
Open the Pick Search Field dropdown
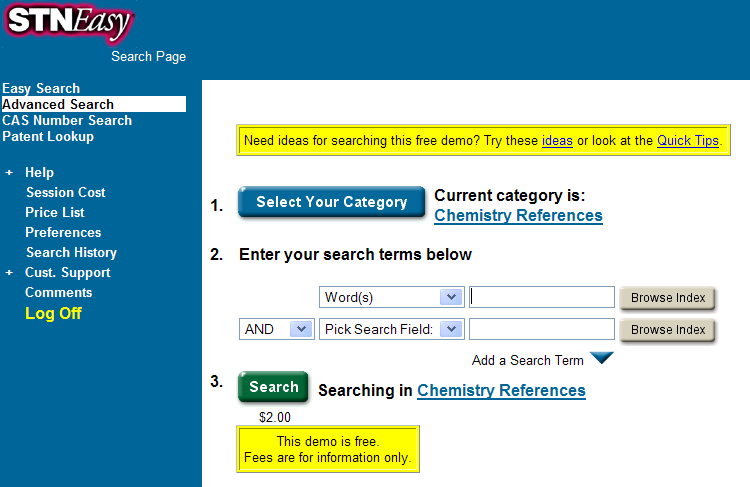pyautogui.click(x=450, y=329)
